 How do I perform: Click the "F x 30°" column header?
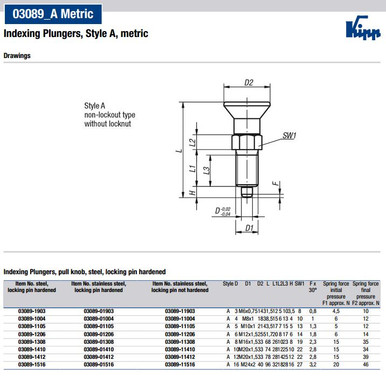313,287
